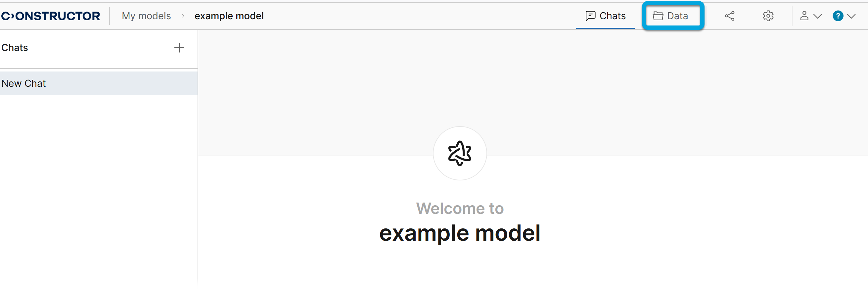Viewport: 868px width, 289px height.
Task: Open model settings gear icon
Action: coord(768,16)
